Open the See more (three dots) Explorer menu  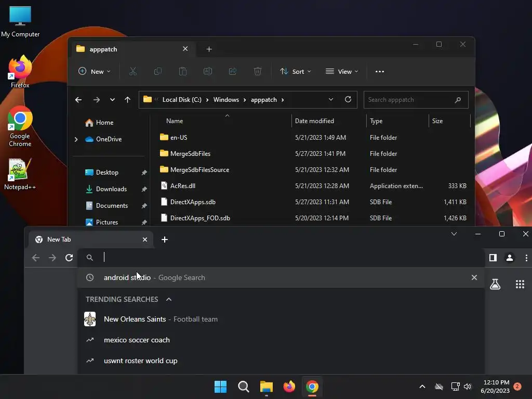[x=380, y=72]
